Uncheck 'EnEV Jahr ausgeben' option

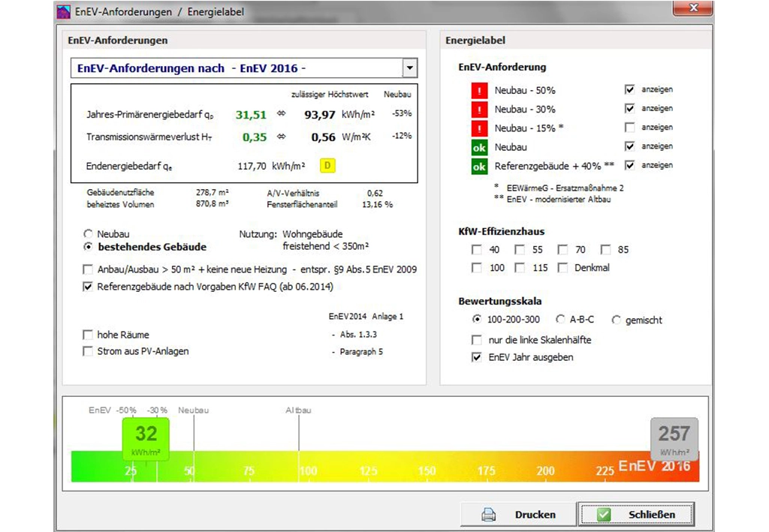(x=477, y=358)
